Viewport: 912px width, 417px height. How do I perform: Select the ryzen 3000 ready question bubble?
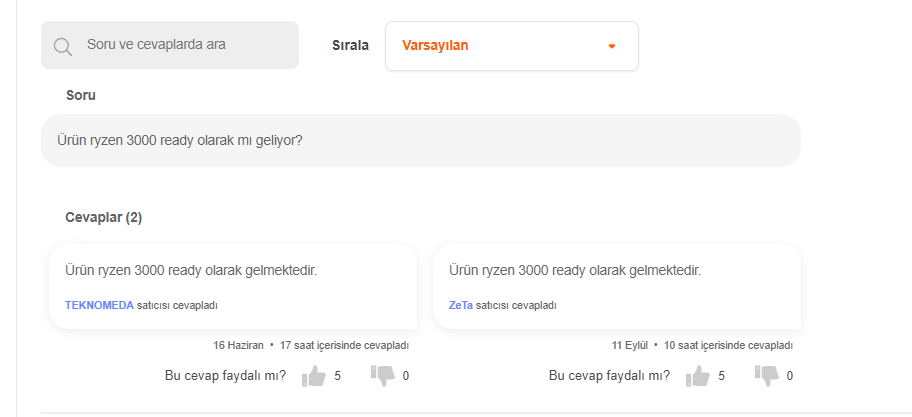pyautogui.click(x=420, y=141)
